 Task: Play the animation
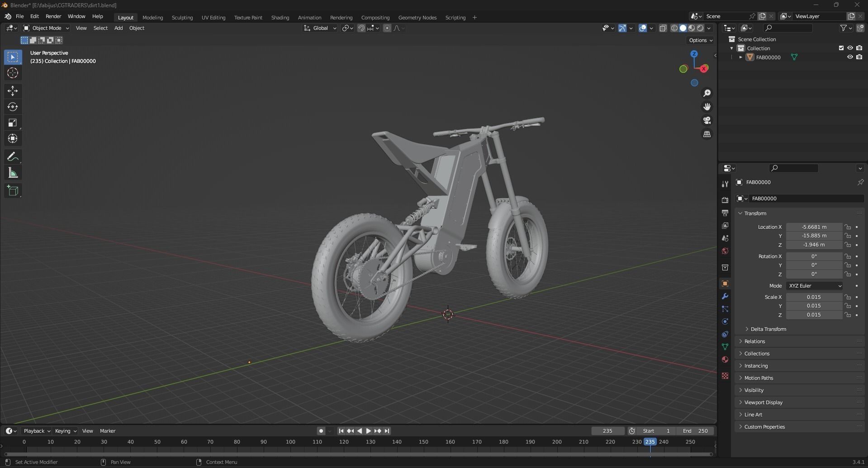(x=368, y=431)
